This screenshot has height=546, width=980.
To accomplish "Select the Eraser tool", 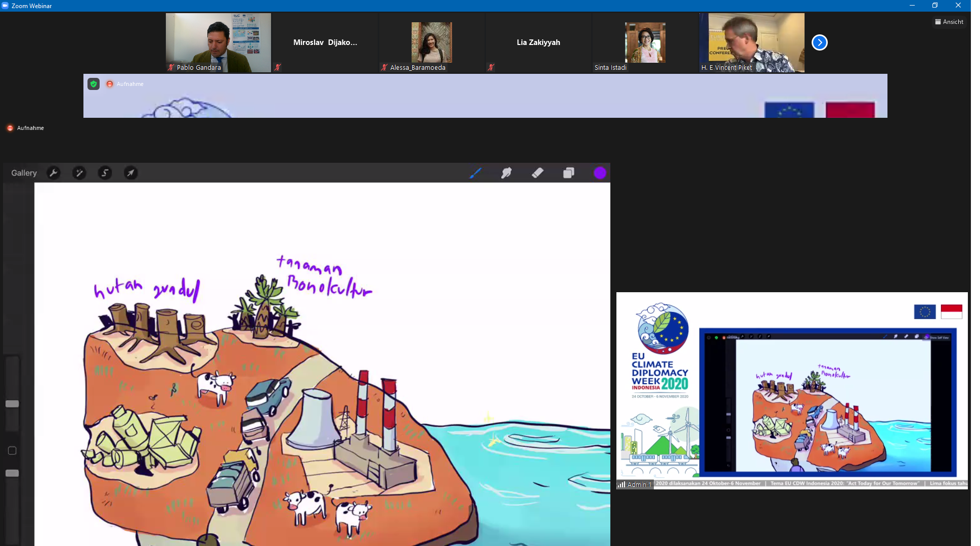I will pos(538,173).
